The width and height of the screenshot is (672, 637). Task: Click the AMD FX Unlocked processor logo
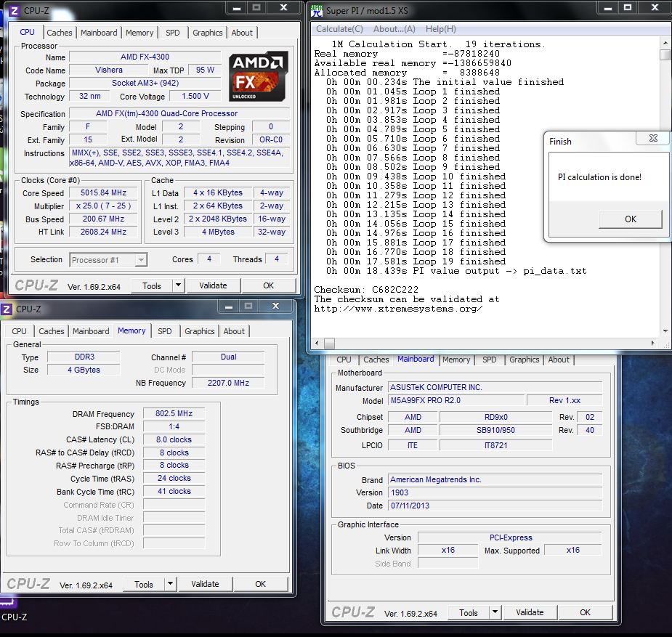click(x=257, y=76)
